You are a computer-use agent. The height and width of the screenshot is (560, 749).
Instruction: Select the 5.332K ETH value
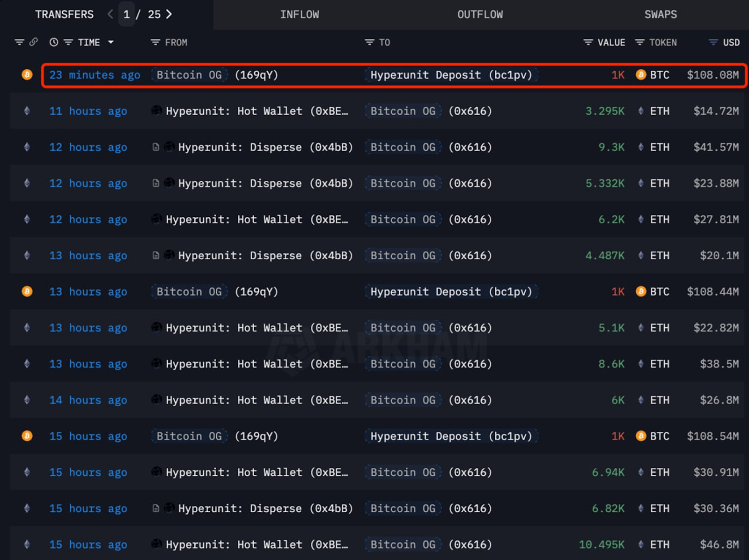[605, 183]
